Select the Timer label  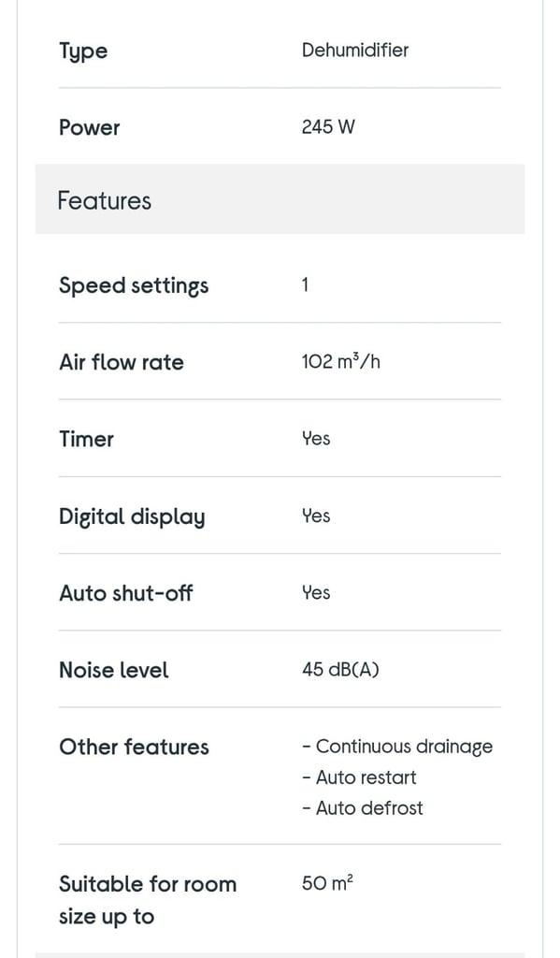click(86, 440)
